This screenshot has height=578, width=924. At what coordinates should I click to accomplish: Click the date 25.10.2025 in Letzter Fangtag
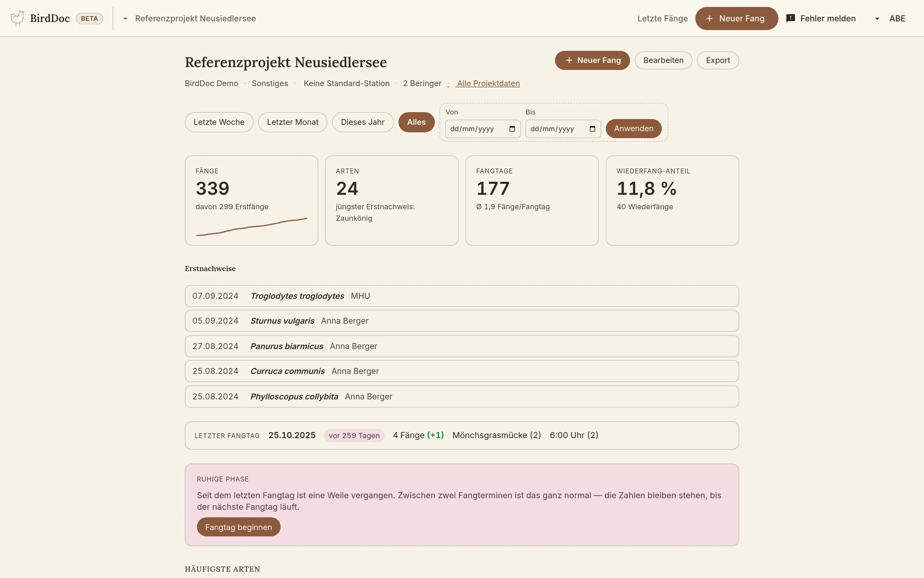pos(292,436)
